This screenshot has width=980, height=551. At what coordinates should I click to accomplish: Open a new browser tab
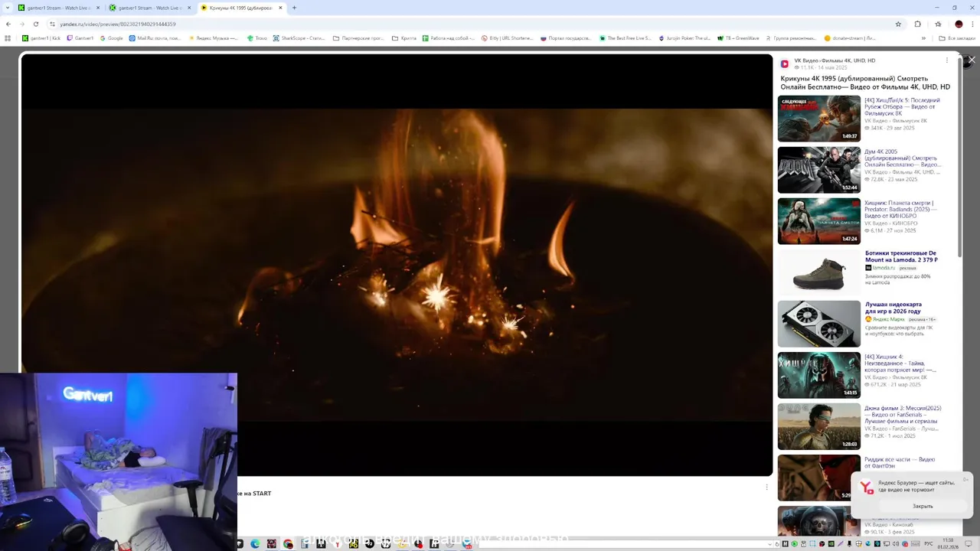point(294,8)
